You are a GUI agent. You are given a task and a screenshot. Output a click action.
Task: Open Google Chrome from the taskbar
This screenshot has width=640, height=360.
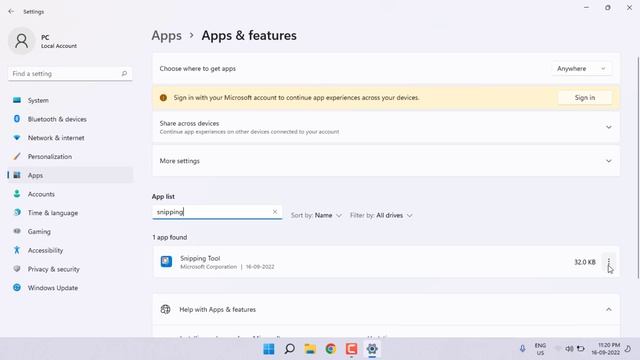point(331,349)
